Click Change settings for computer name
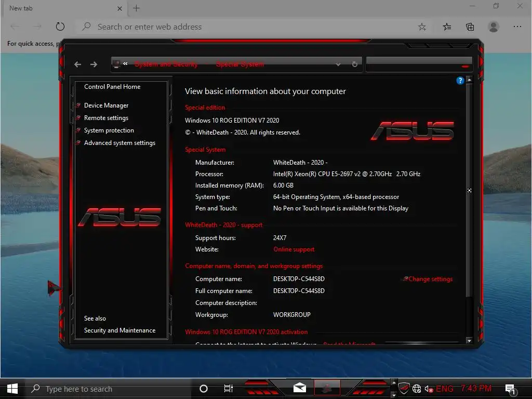This screenshot has height=399, width=532. pyautogui.click(x=430, y=279)
